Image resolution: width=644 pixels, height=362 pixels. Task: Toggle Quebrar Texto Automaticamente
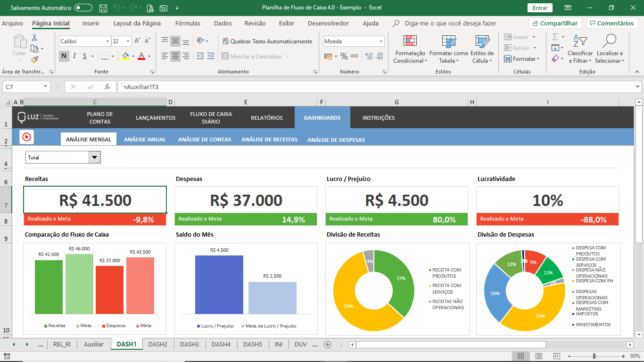[x=267, y=41]
